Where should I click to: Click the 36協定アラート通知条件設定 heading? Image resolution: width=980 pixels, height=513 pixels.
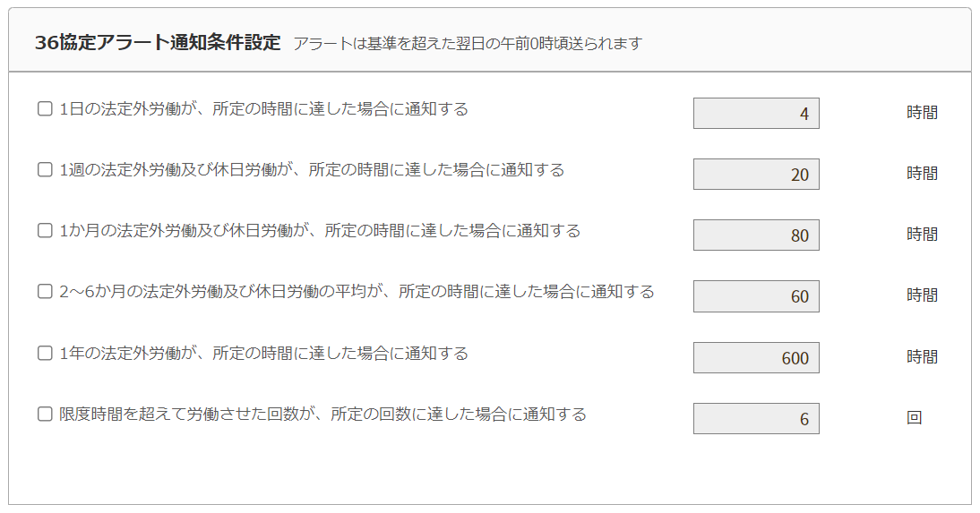158,42
